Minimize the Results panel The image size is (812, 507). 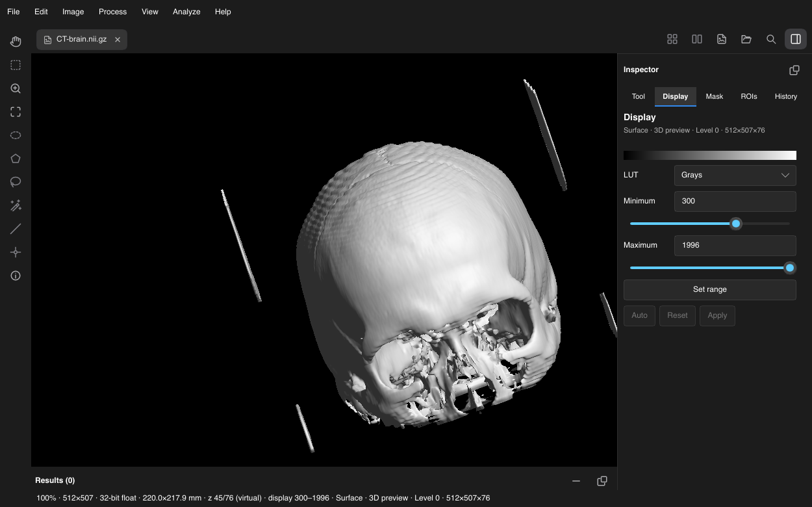[576, 481]
